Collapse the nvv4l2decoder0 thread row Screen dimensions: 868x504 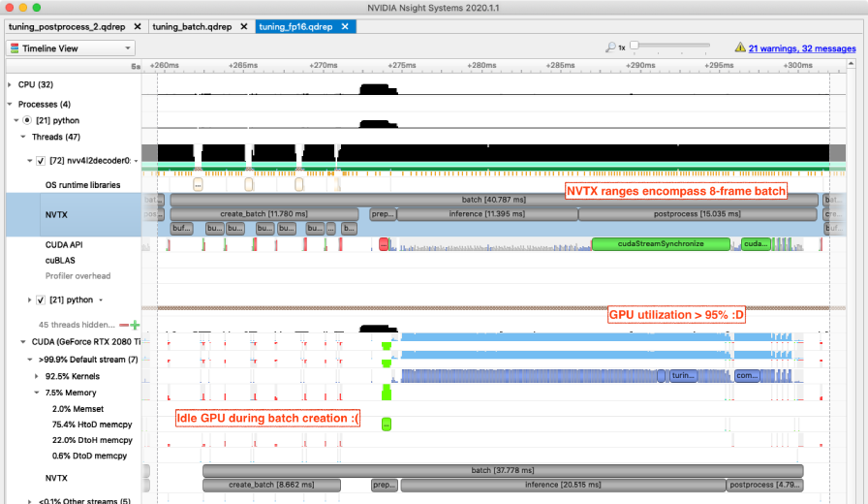tap(29, 161)
